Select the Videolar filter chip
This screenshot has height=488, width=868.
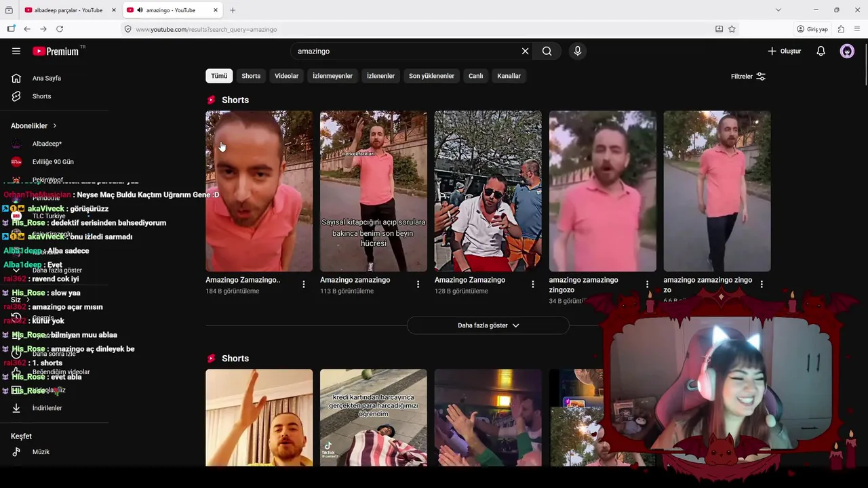(x=286, y=76)
